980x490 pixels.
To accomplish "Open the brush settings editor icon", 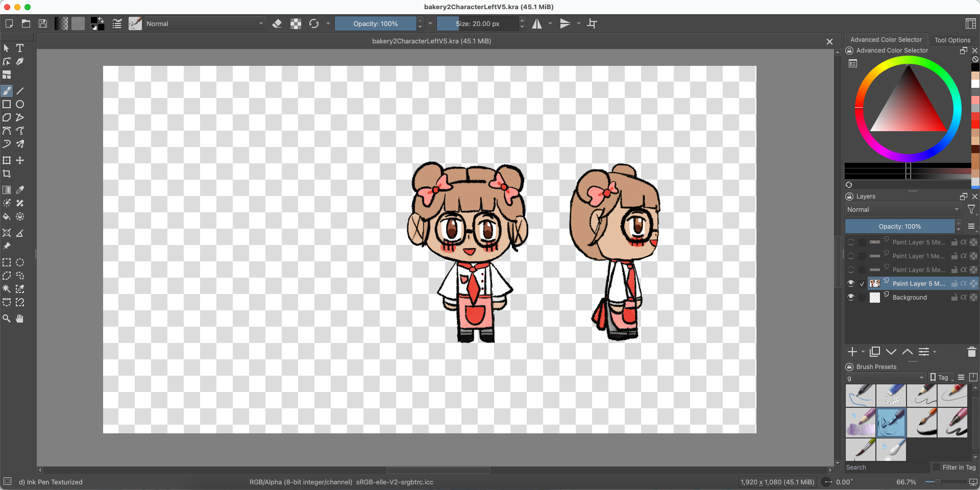I will click(x=117, y=23).
